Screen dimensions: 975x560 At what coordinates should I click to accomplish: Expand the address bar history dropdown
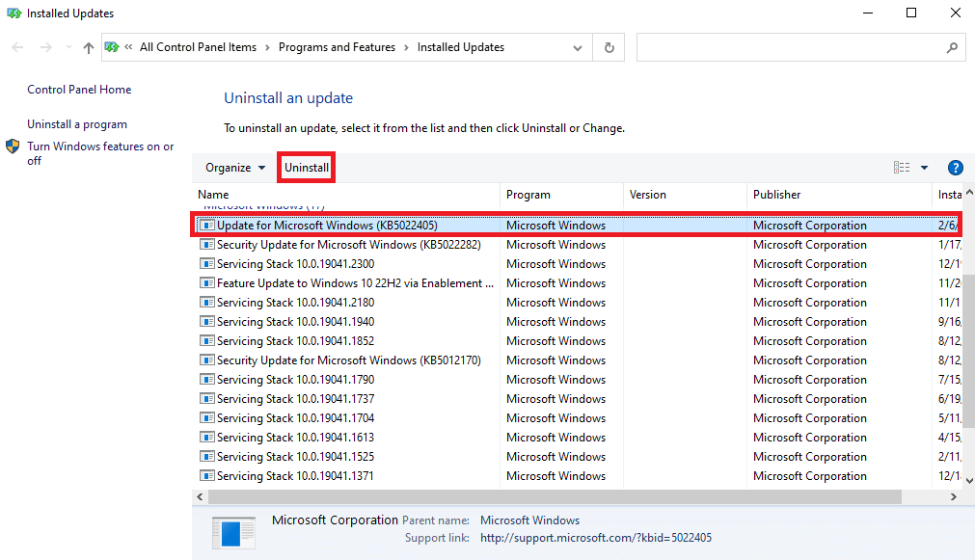coord(578,48)
